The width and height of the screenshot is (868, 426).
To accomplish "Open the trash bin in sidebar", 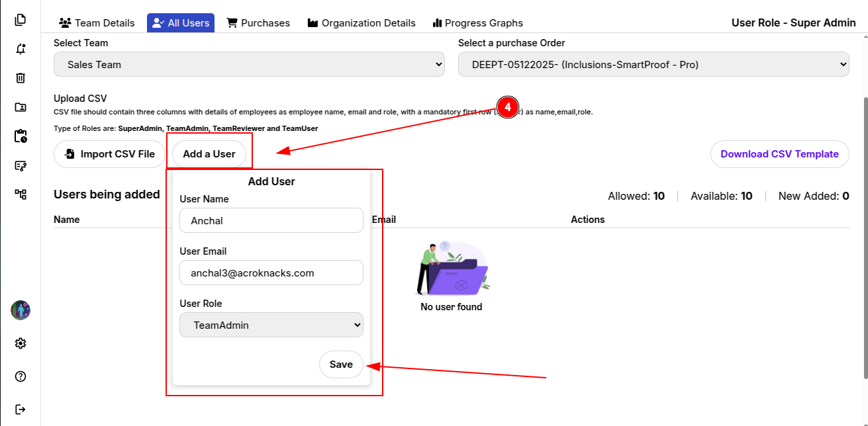I will click(x=21, y=78).
